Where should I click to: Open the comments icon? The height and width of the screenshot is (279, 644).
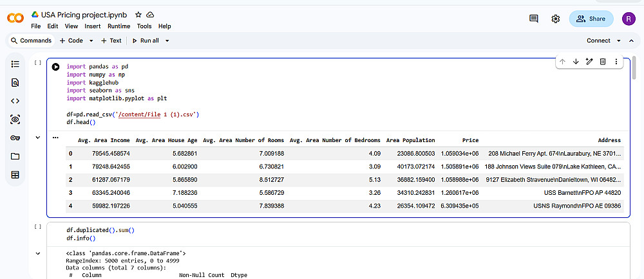534,19
